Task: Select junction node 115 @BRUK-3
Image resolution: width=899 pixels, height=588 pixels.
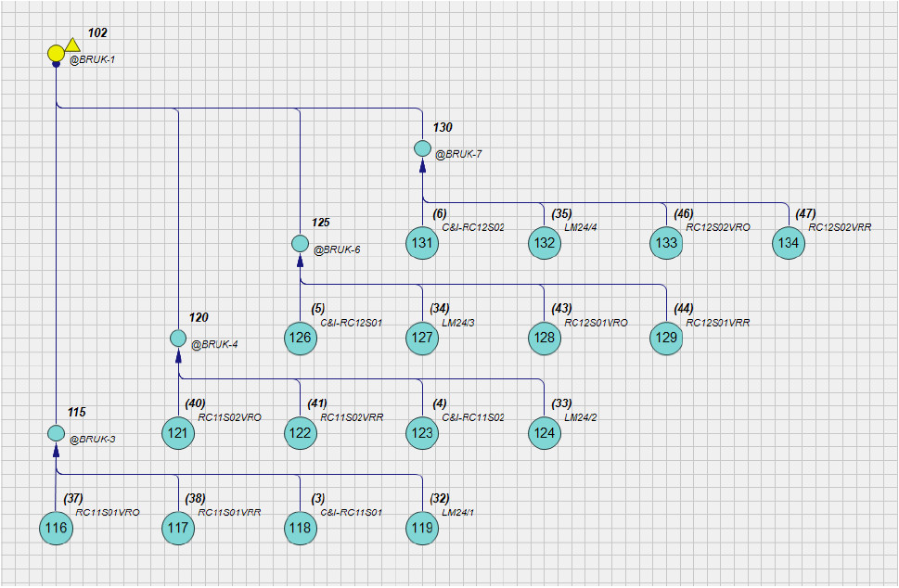Action: 56,433
